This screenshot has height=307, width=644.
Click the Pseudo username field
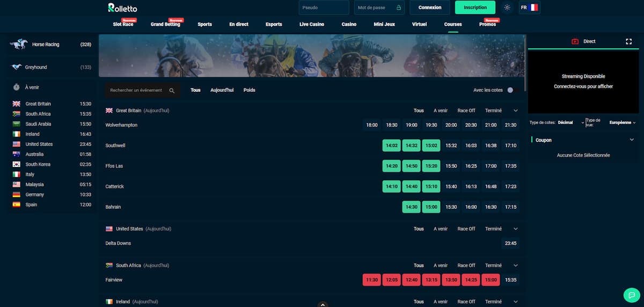point(324,8)
